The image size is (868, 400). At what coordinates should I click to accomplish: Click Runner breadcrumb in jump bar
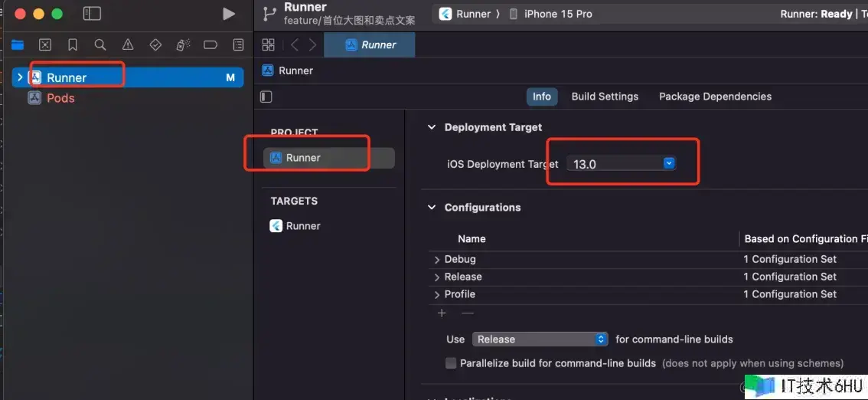(288, 70)
